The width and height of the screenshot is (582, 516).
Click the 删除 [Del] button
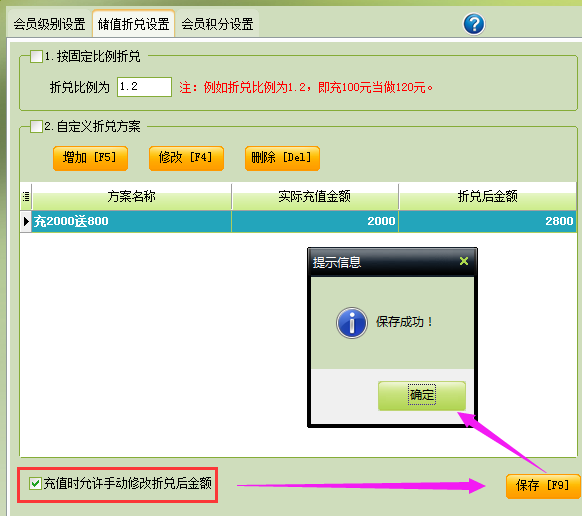click(282, 159)
